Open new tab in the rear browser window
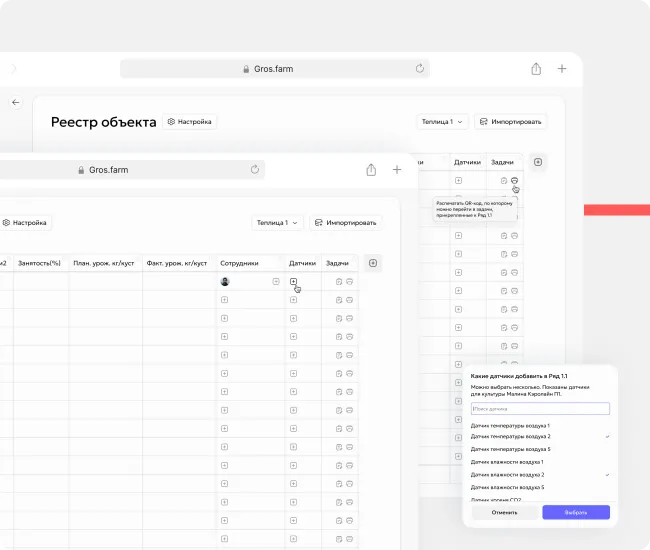The height and width of the screenshot is (550, 650). (562, 69)
